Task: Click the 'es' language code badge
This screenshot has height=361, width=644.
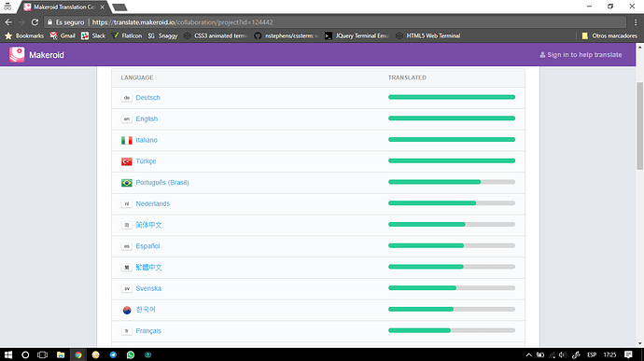Action: click(127, 246)
